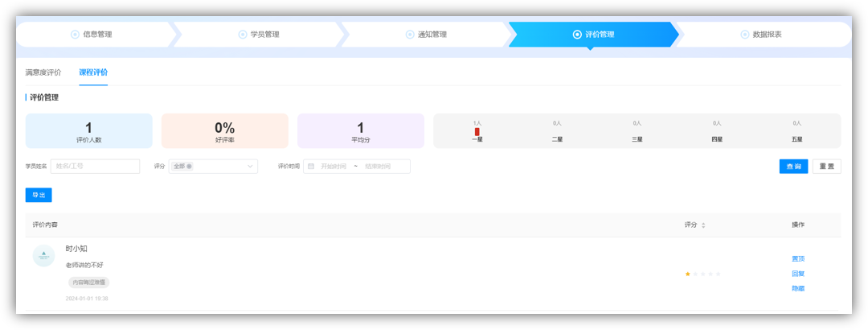Click the avatar of 时小知
Image resolution: width=868 pixels, height=330 pixels.
[43, 256]
